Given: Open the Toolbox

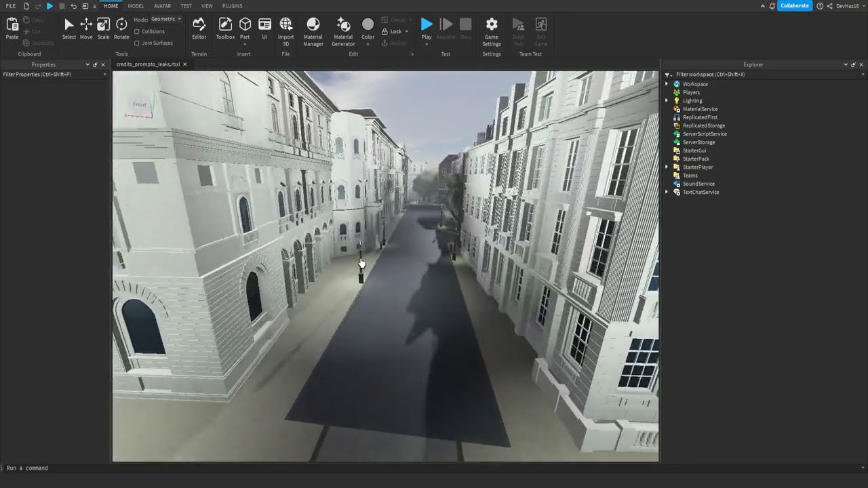Looking at the screenshot, I should click(x=225, y=28).
